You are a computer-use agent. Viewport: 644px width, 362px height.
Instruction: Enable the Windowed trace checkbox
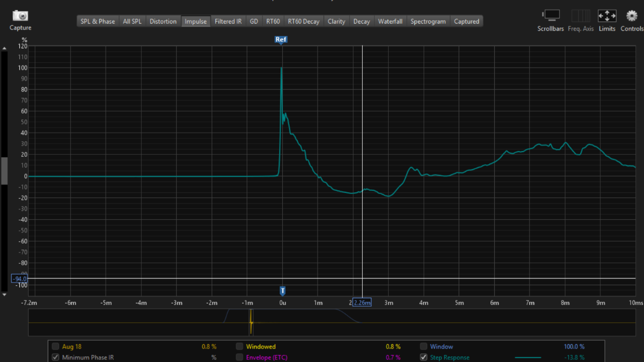pos(239,346)
